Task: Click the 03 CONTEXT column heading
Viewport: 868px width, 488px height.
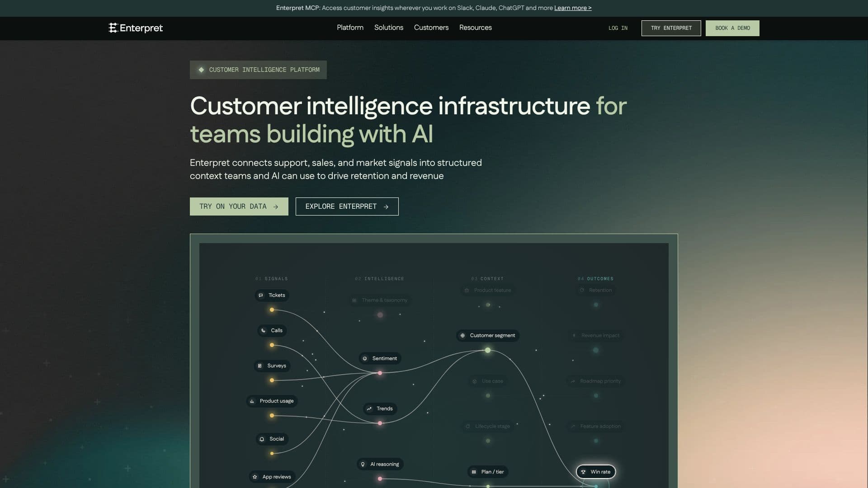Action: point(487,279)
